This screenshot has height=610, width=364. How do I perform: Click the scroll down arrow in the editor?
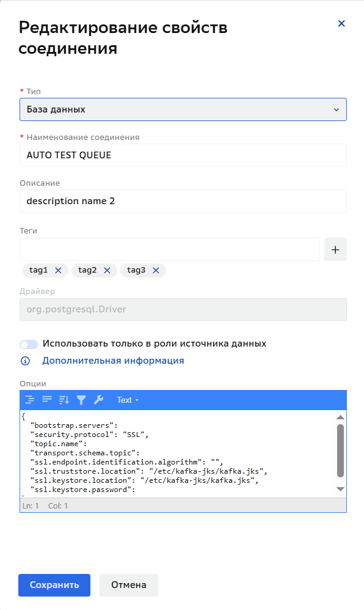(x=340, y=489)
